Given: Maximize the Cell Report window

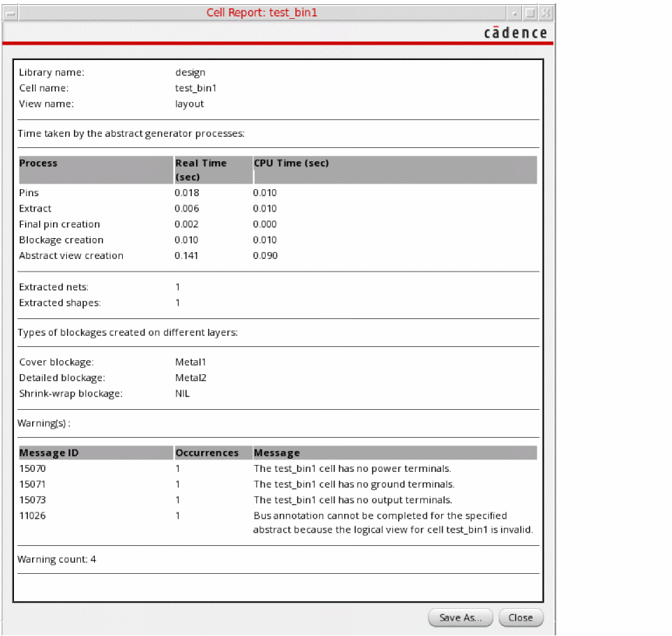Looking at the screenshot, I should [530, 13].
